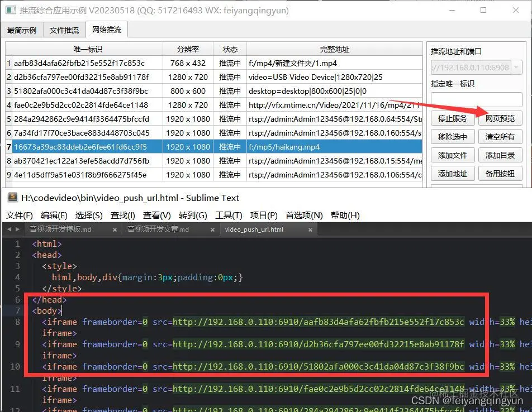Click the Sublime Text window icon
The image size is (532, 412).
tap(12, 197)
